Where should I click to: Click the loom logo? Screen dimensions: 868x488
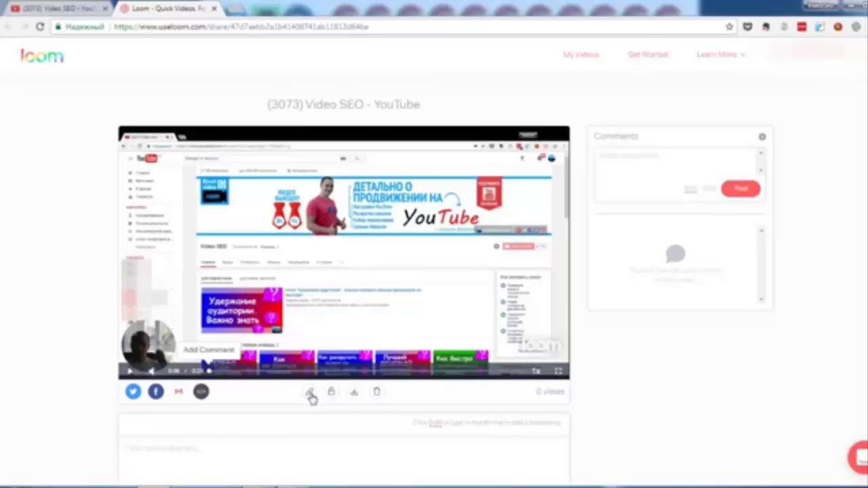(x=42, y=56)
